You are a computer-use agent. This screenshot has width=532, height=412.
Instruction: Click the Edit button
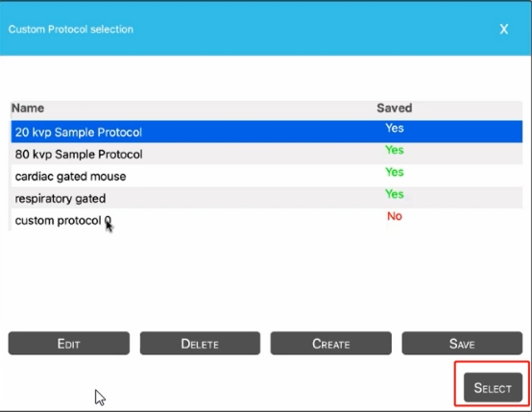click(69, 344)
